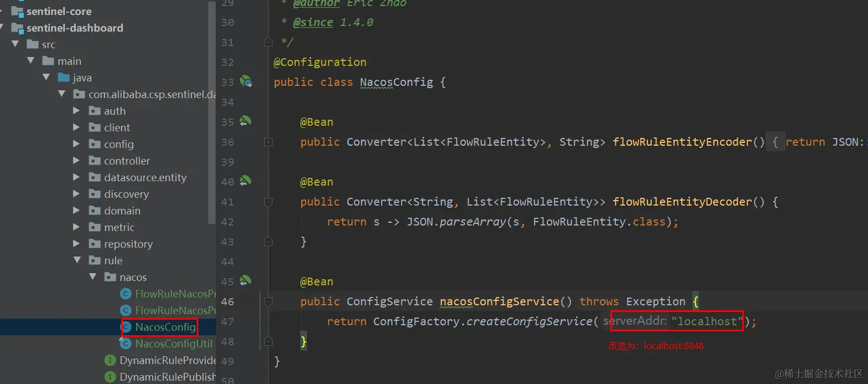
Task: Click the "localhost" string literal
Action: tap(708, 321)
